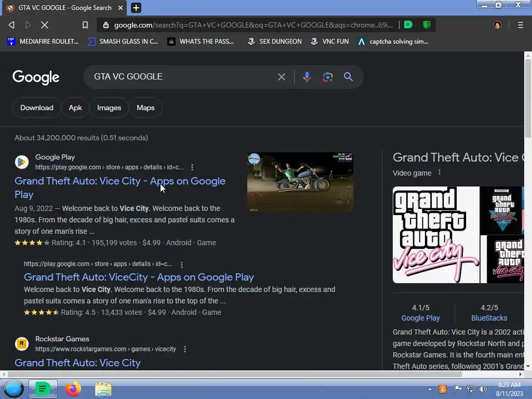The width and height of the screenshot is (532, 399).
Task: Open MEDIAFIRE ROULET... bookmark
Action: 43,42
